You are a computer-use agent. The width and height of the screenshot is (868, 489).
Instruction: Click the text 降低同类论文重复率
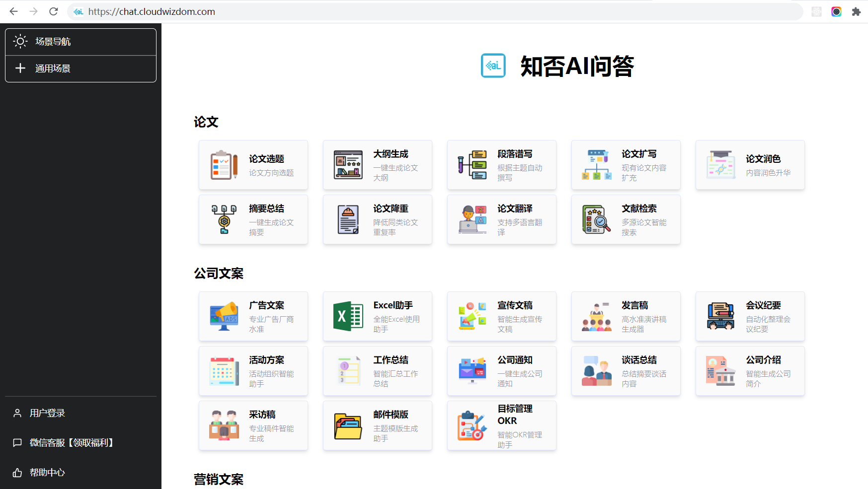[x=395, y=227]
